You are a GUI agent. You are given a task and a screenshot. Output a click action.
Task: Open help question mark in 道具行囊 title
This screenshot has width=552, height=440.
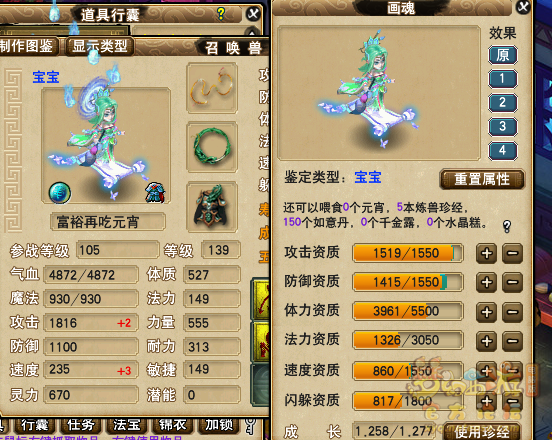pyautogui.click(x=221, y=13)
